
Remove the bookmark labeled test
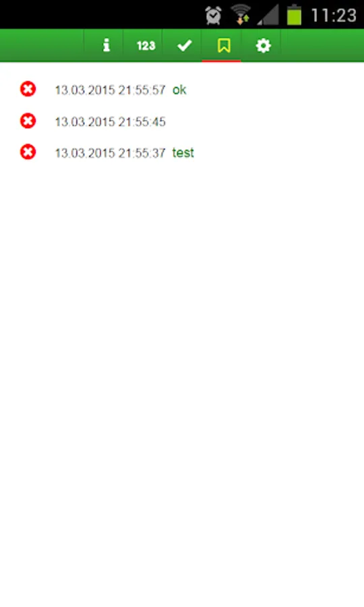point(28,152)
